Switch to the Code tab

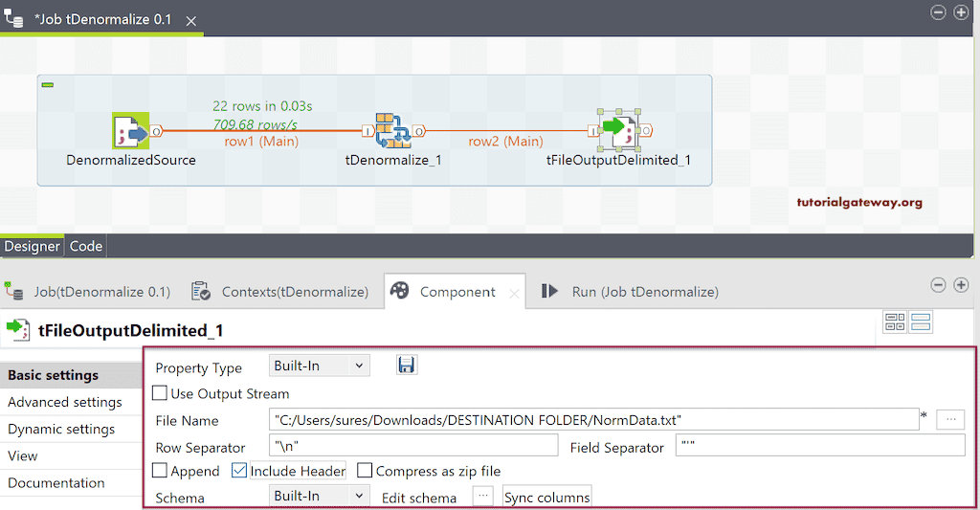tap(85, 246)
